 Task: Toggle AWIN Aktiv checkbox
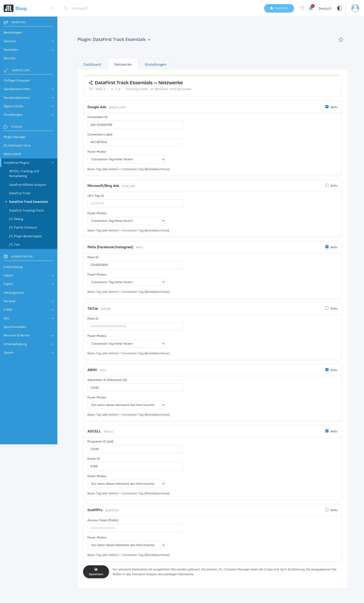pos(327,369)
